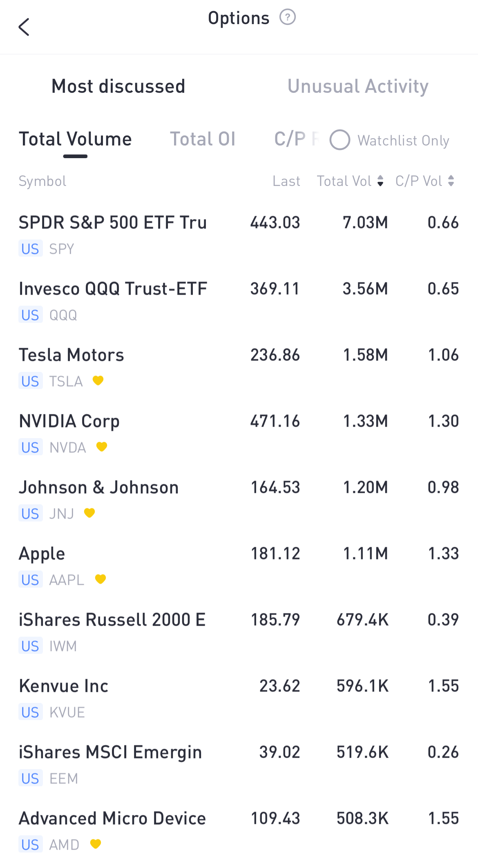Sort by C/P Vol column arrows

[x=451, y=181]
